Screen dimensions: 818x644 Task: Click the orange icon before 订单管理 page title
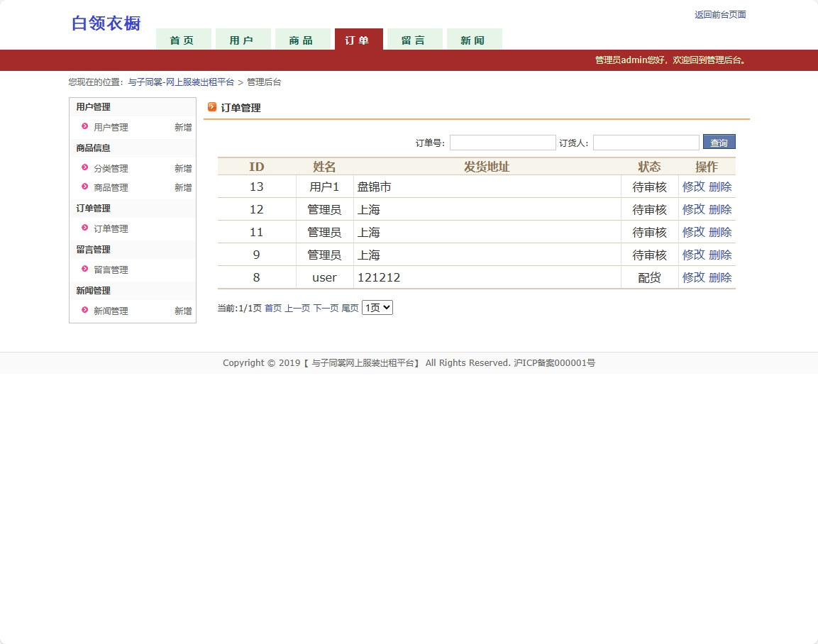pos(211,108)
